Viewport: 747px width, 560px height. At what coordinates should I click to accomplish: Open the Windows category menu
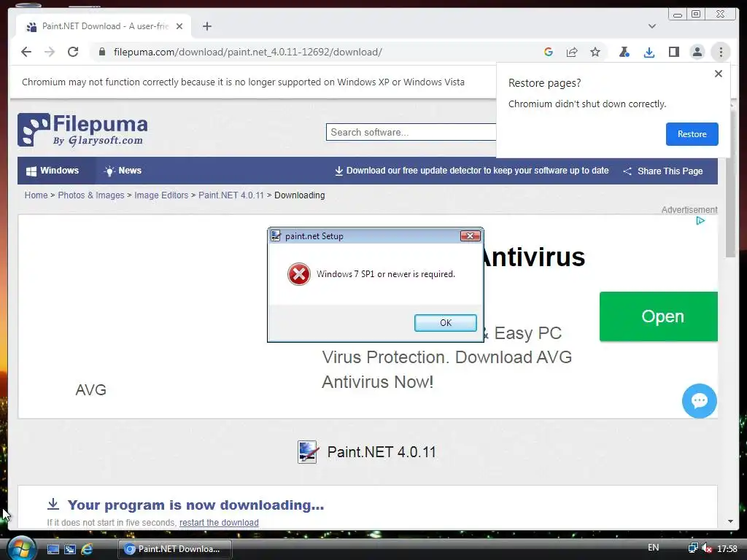pyautogui.click(x=53, y=171)
